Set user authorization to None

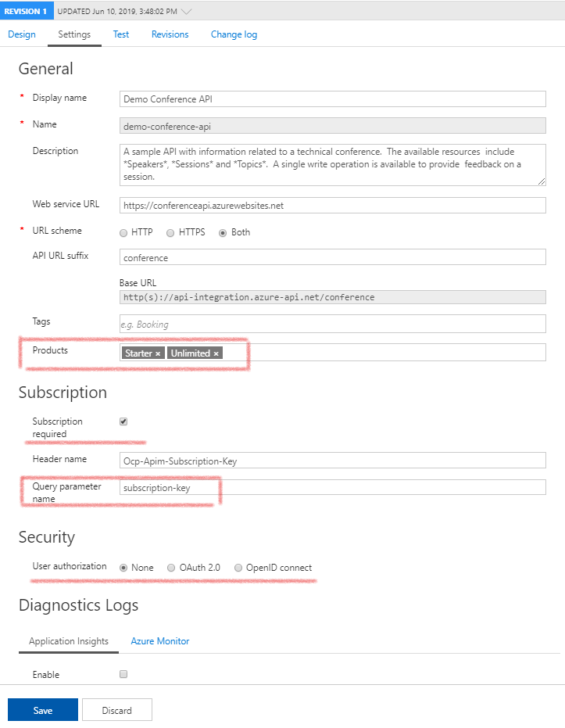(x=123, y=568)
